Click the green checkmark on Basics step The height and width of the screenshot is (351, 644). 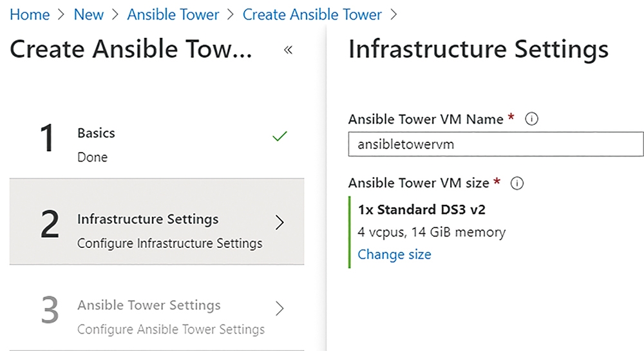(x=279, y=136)
